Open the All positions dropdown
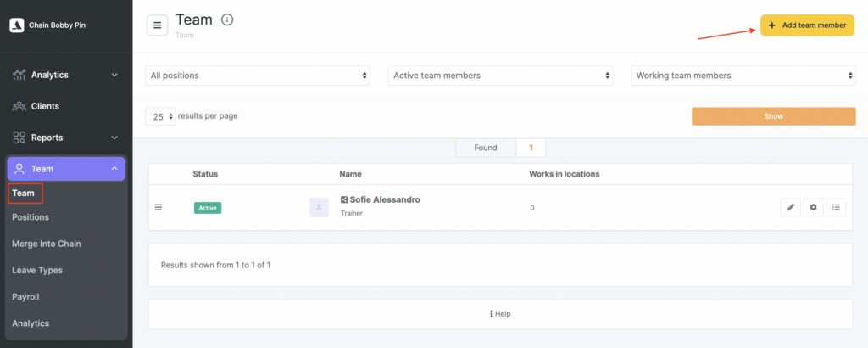868x348 pixels. 259,76
